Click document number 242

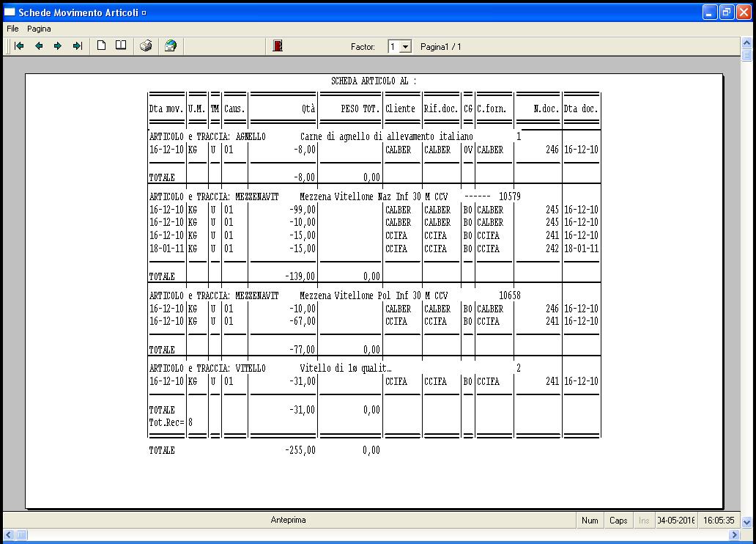coord(552,249)
